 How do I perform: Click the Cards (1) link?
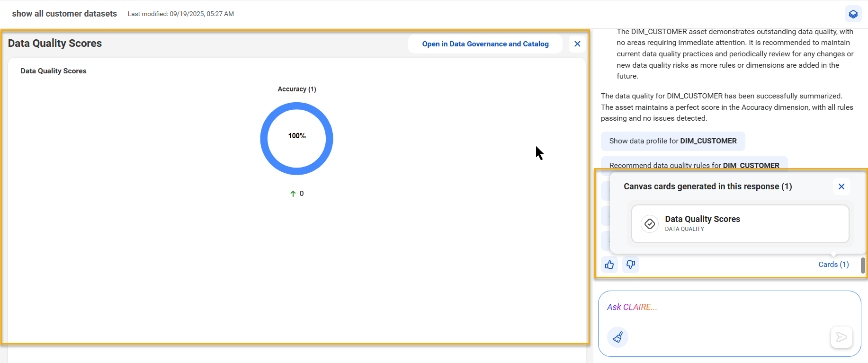(x=833, y=265)
